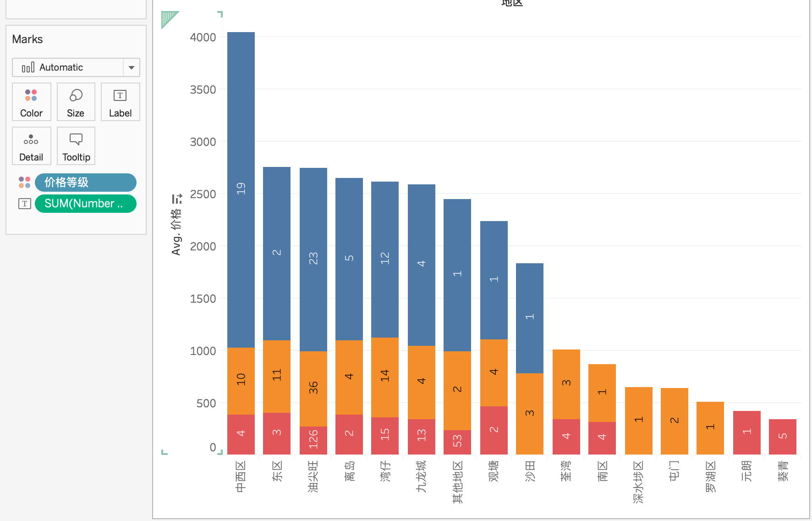Image resolution: width=812 pixels, height=521 pixels.
Task: Select the blue segment of the 沙田 bar
Action: tap(530, 318)
